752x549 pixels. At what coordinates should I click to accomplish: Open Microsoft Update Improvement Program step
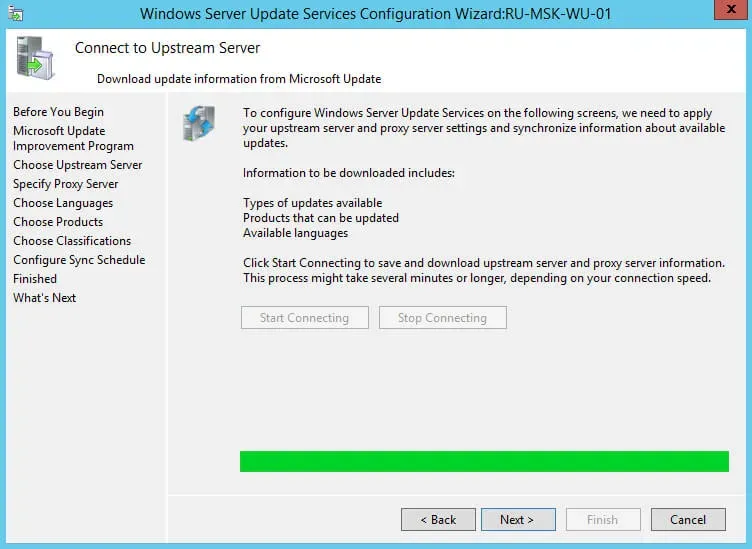click(x=73, y=138)
